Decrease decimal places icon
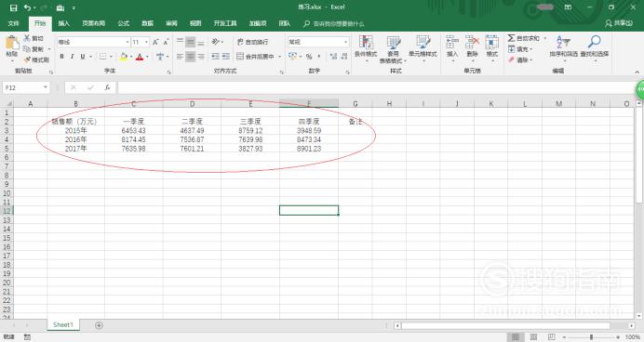The width and height of the screenshot is (644, 342). (x=343, y=57)
